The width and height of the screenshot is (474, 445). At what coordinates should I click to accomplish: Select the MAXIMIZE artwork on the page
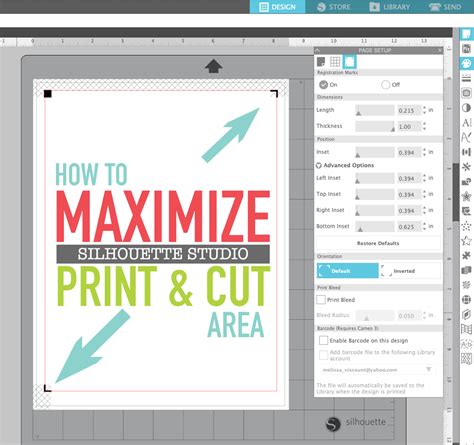pos(163,216)
